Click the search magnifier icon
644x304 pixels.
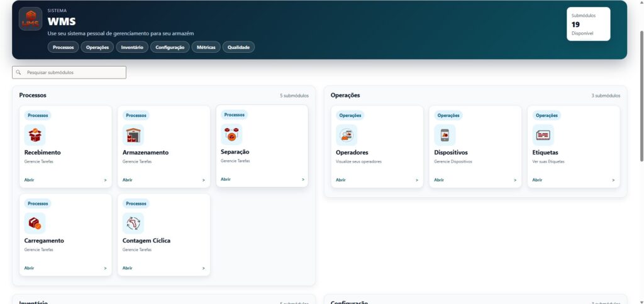coord(18,72)
